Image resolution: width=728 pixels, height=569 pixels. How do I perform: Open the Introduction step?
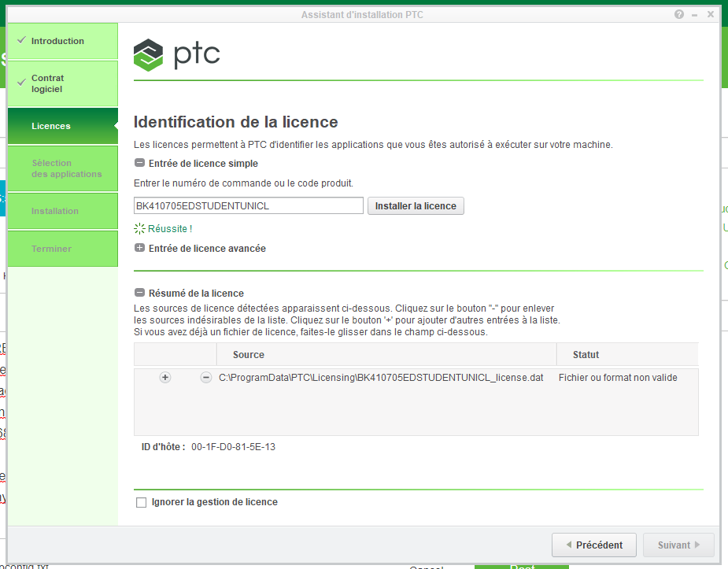click(63, 41)
